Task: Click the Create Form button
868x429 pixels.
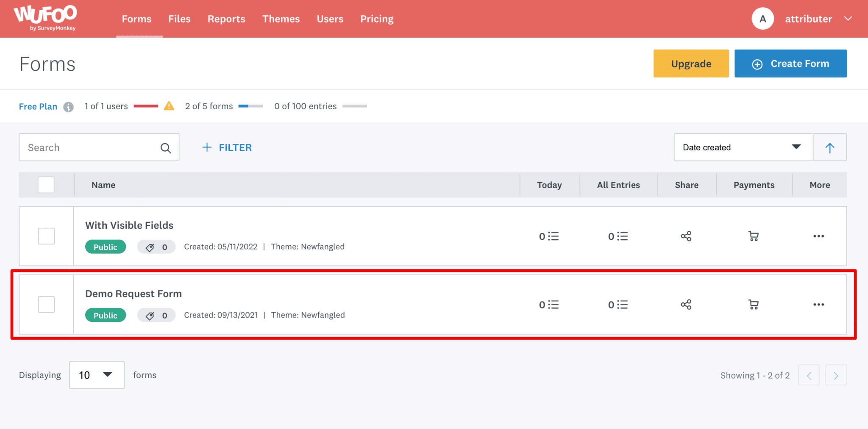Action: (790, 64)
